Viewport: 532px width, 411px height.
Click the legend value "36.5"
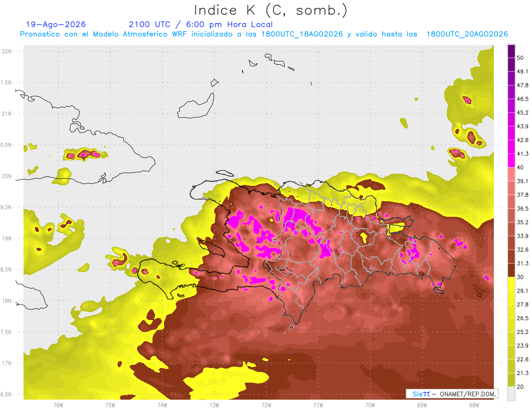(522, 209)
